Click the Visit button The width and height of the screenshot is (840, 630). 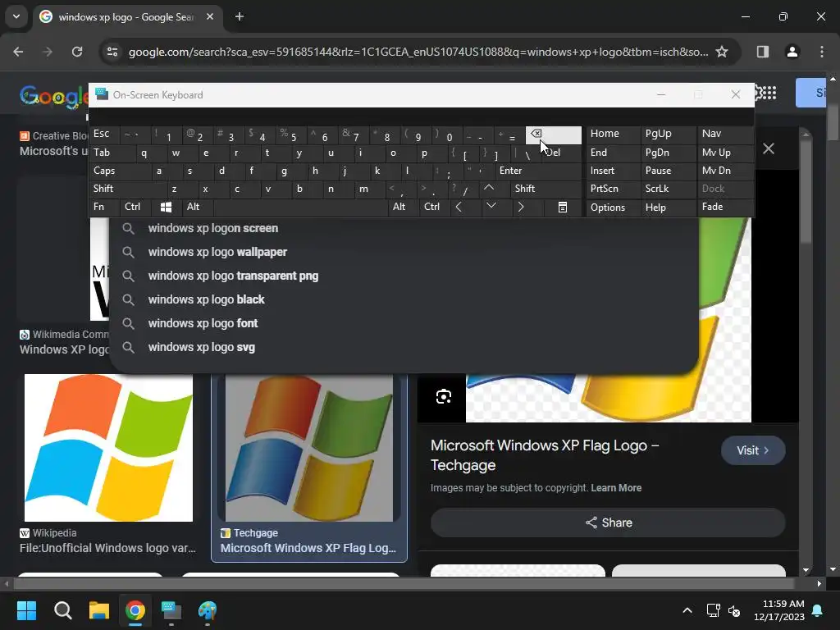[x=753, y=450]
